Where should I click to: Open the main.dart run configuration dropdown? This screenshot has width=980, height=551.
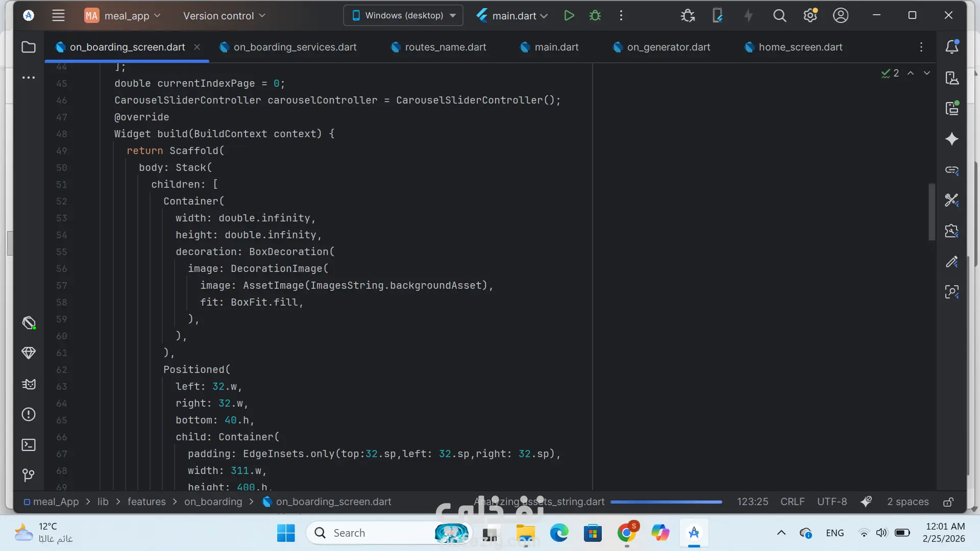click(x=512, y=16)
